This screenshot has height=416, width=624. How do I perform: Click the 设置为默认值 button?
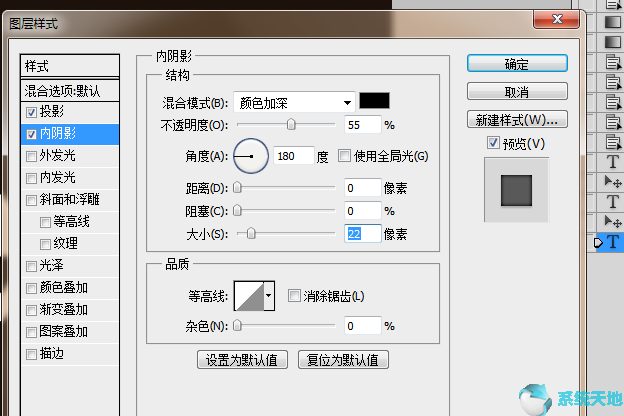pyautogui.click(x=242, y=360)
